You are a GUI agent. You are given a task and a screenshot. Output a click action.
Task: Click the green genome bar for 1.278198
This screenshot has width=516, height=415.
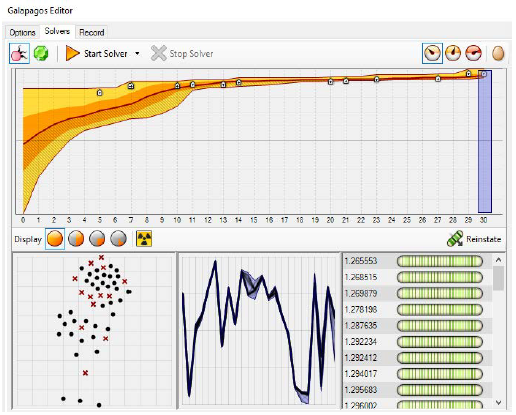[440, 309]
